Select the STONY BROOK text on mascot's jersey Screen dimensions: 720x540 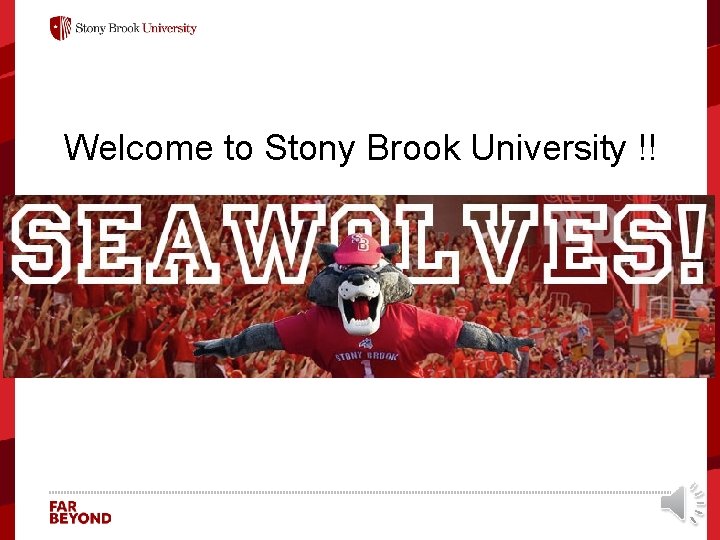[366, 356]
